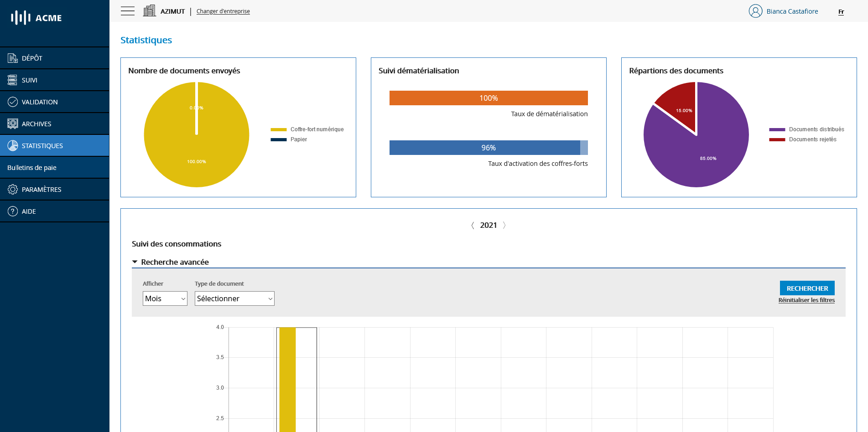Click the AZIMUT company building icon

[149, 11]
